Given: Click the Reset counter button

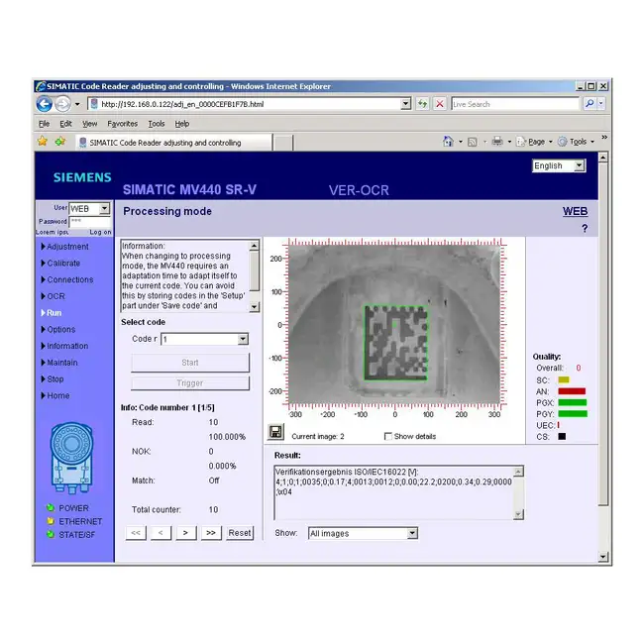Looking at the screenshot, I should coord(240,533).
